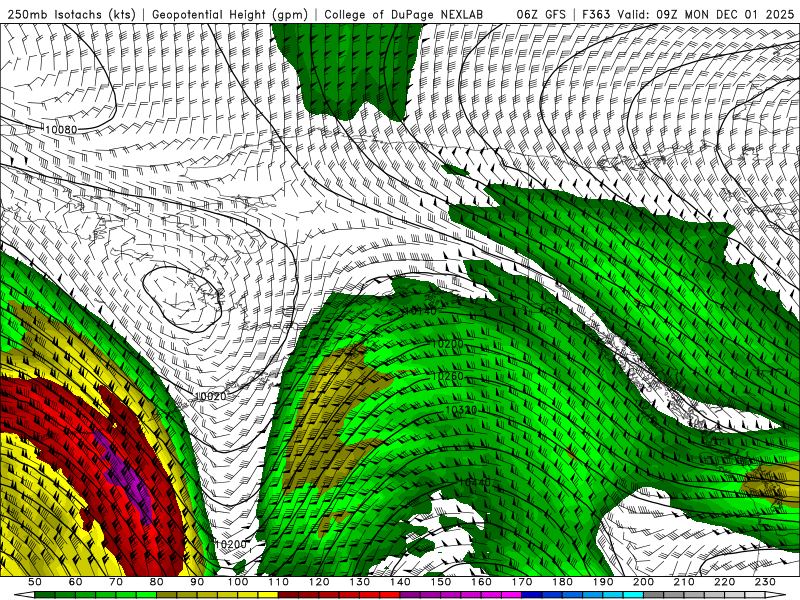Click the 10320 height contour label

[x=461, y=410]
